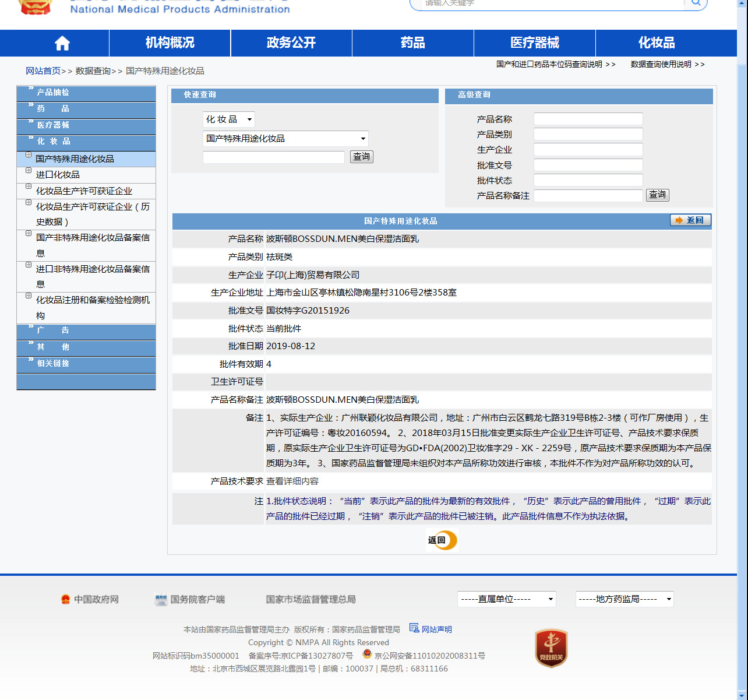Click the 批准文号 input field
Viewport: 748px width, 700px height.
(x=588, y=165)
